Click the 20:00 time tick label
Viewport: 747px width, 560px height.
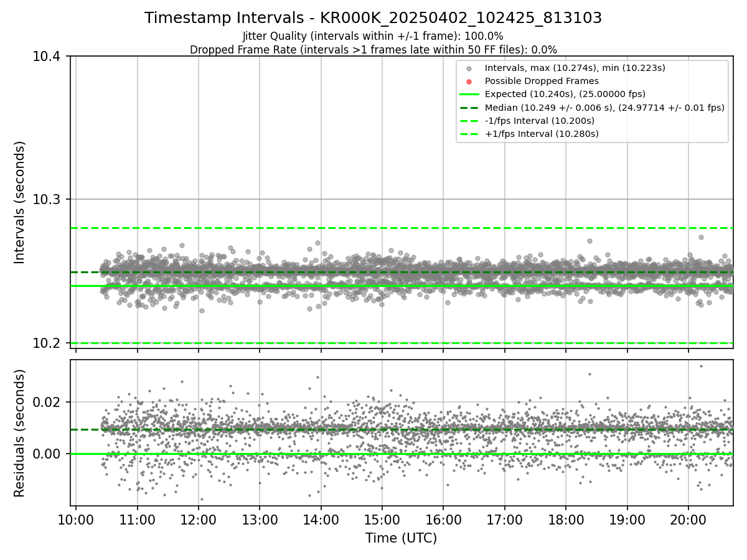tap(688, 520)
